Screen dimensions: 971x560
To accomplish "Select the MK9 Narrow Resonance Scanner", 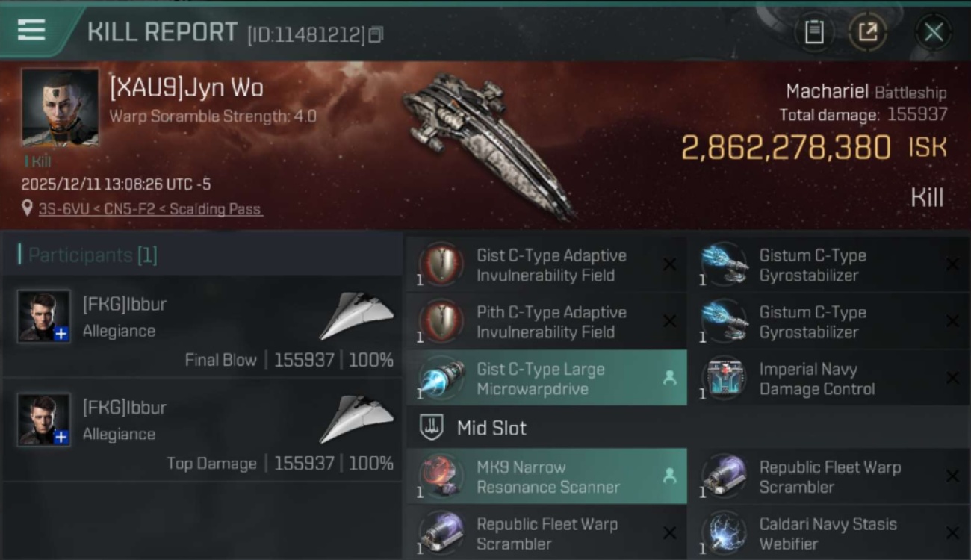I will pyautogui.click(x=546, y=477).
